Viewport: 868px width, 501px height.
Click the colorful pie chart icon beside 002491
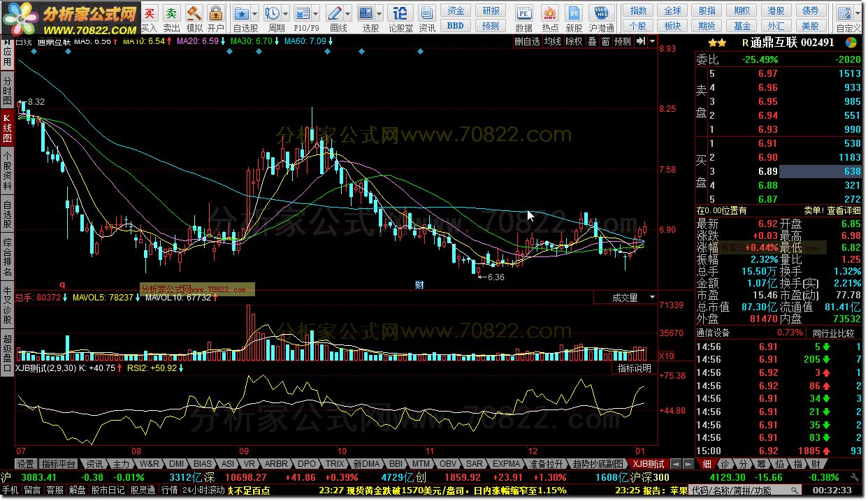tap(851, 42)
